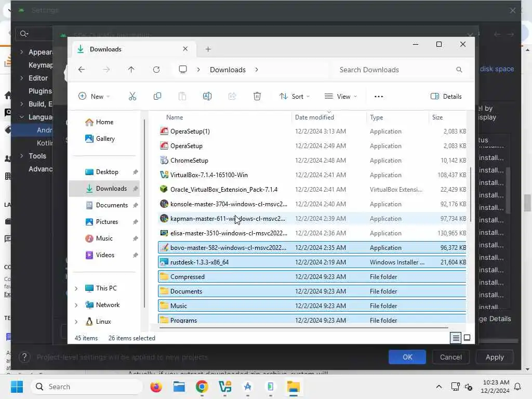Image resolution: width=532 pixels, height=399 pixels.
Task: Open Gallery in navigation pane
Action: coord(105,139)
